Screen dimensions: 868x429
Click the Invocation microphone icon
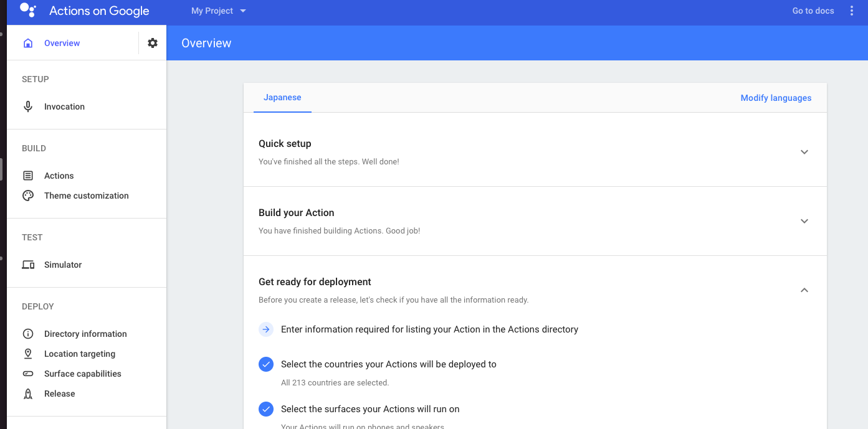click(28, 106)
